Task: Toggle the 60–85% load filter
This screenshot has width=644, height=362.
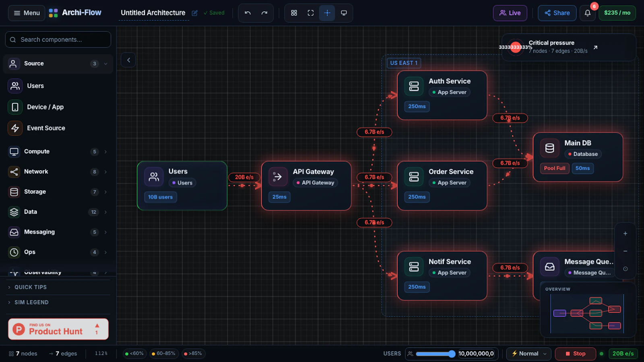Action: pyautogui.click(x=163, y=354)
